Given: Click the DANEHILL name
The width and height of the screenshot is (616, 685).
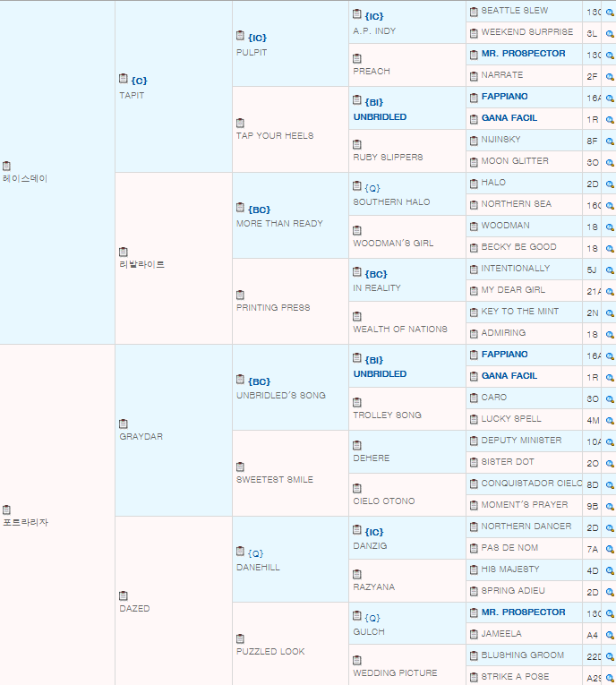Looking at the screenshot, I should coord(258,568).
